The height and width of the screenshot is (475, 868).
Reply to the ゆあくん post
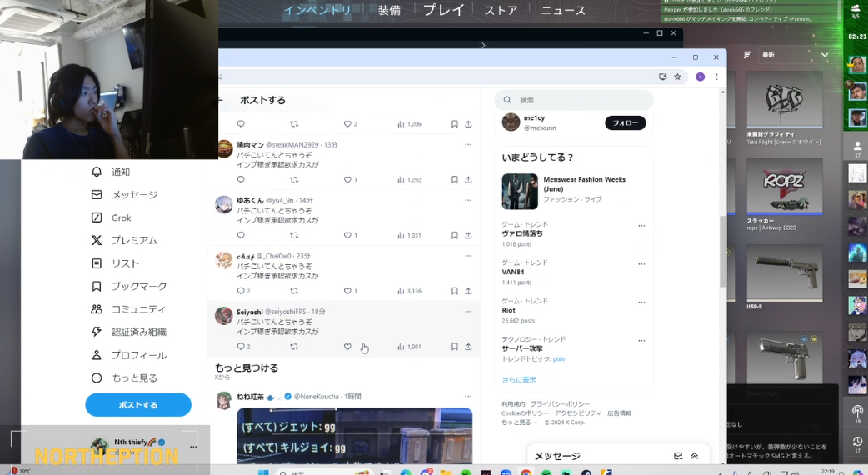coord(241,235)
